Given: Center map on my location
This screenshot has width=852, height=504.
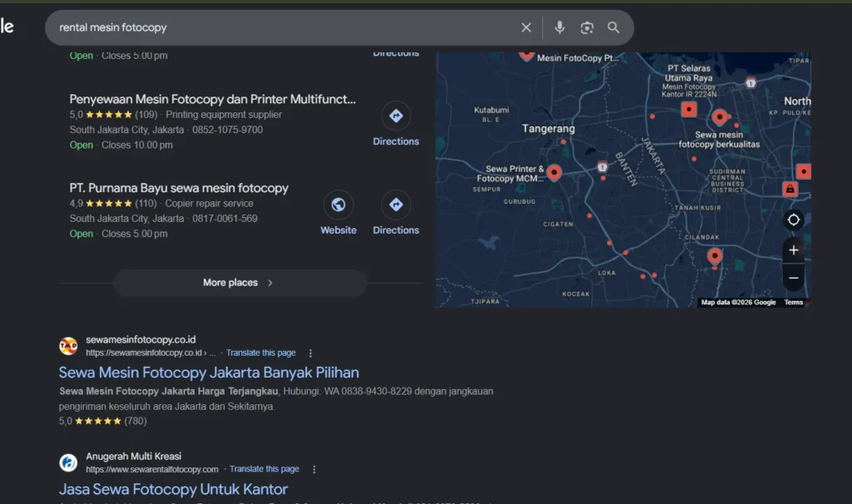Looking at the screenshot, I should click(793, 220).
